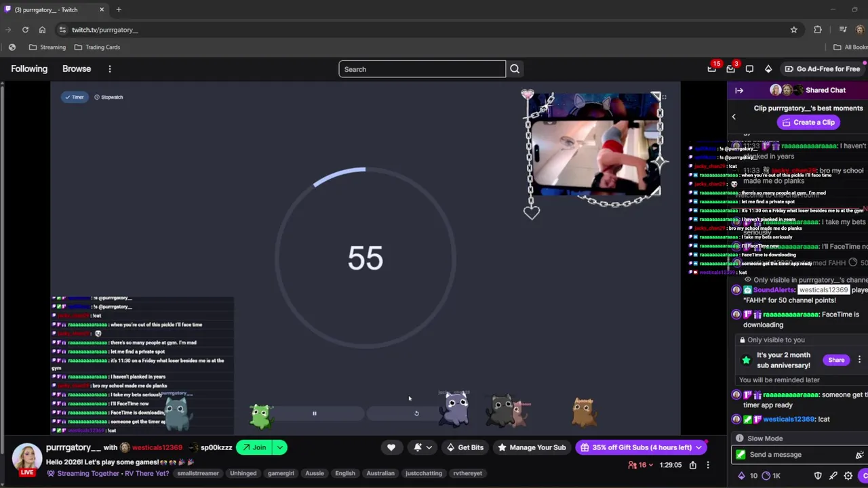Open moderator shield icon in chat bar
Screen dimensions: 868x488
(x=818, y=476)
